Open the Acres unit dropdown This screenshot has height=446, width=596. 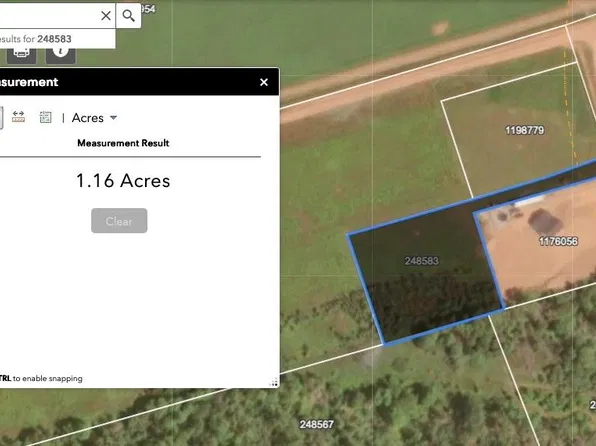(x=94, y=118)
